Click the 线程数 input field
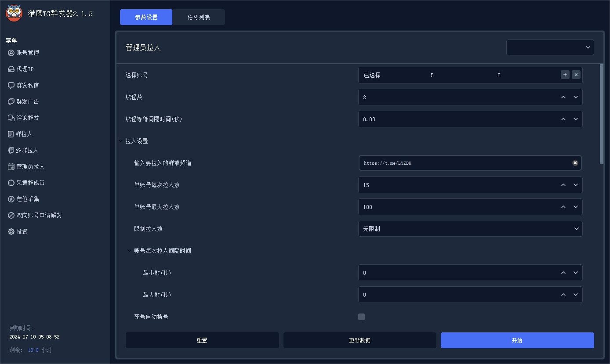Viewport: 610px width, 364px height. 470,97
